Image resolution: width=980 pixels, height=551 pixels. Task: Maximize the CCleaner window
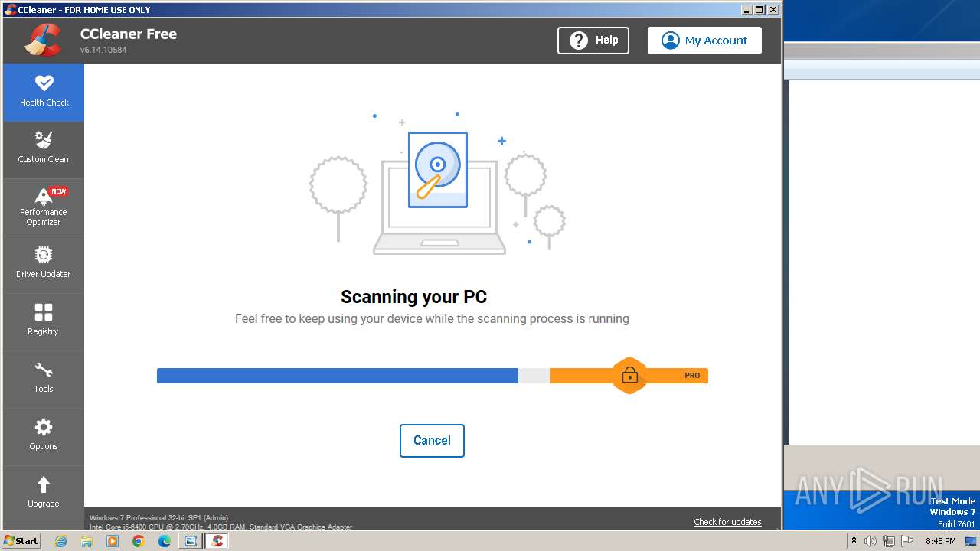[x=759, y=10]
